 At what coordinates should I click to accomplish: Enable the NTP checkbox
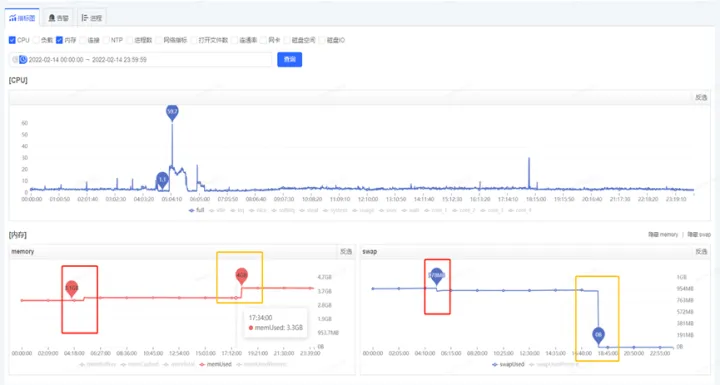pyautogui.click(x=106, y=40)
